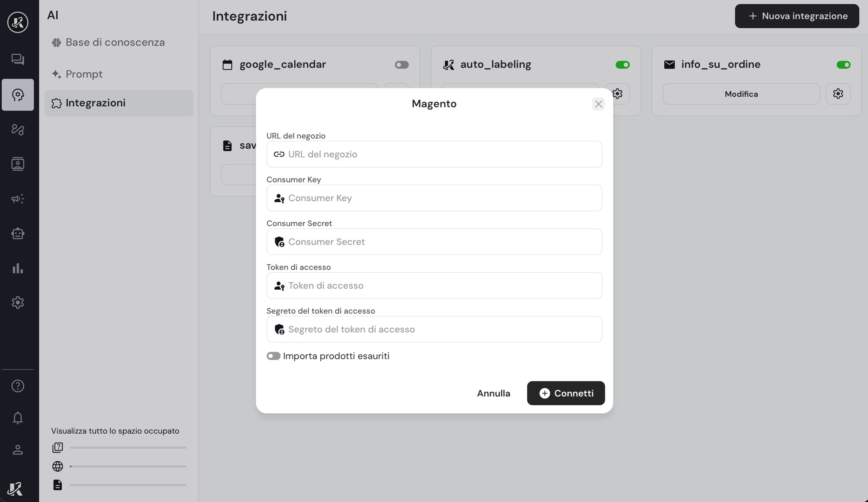Click the website storage usage bar
Image resolution: width=868 pixels, height=502 pixels.
point(128,466)
